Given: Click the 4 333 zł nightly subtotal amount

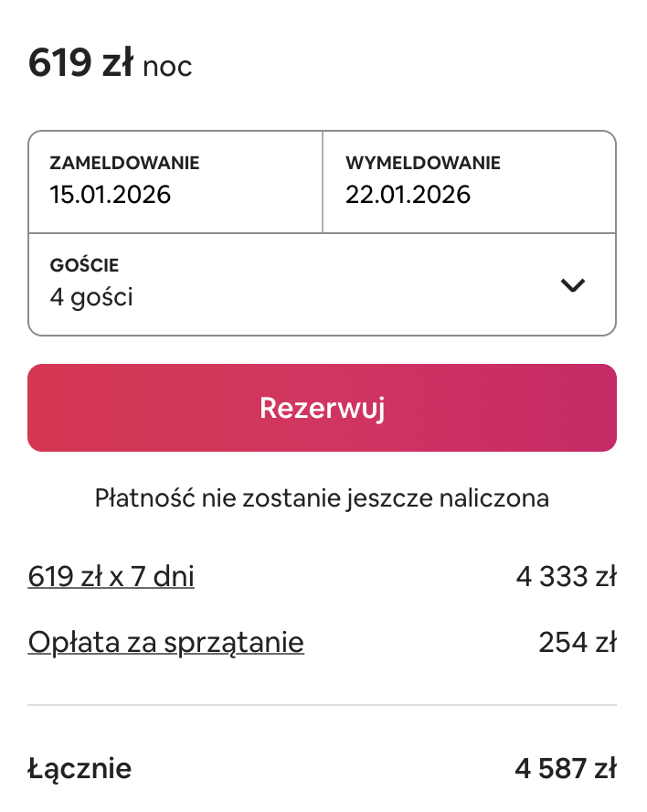Looking at the screenshot, I should 567,576.
